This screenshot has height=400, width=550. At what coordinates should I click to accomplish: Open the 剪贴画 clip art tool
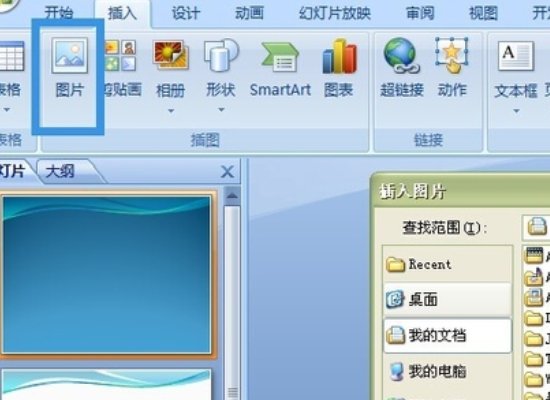coord(121,68)
